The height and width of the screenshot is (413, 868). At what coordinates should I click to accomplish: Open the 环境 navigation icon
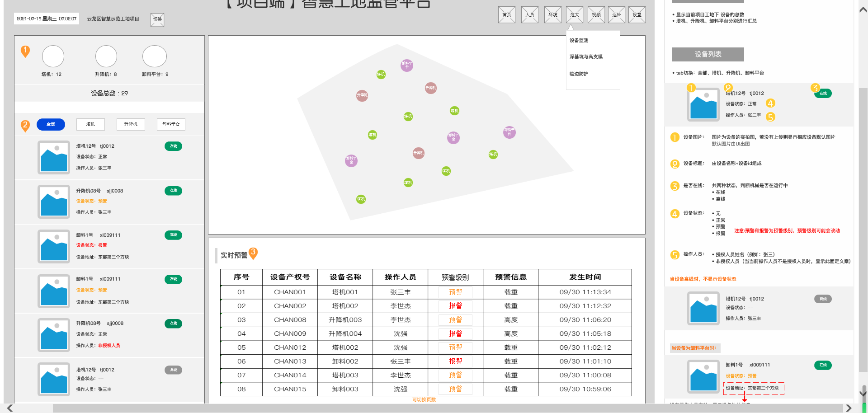click(553, 15)
